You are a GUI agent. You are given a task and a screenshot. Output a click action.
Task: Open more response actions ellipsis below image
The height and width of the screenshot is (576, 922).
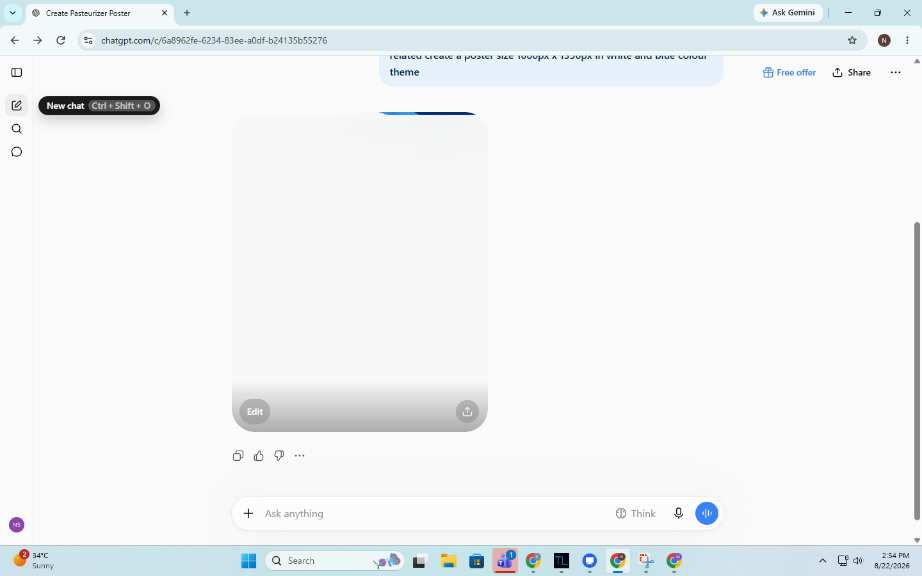(x=299, y=456)
